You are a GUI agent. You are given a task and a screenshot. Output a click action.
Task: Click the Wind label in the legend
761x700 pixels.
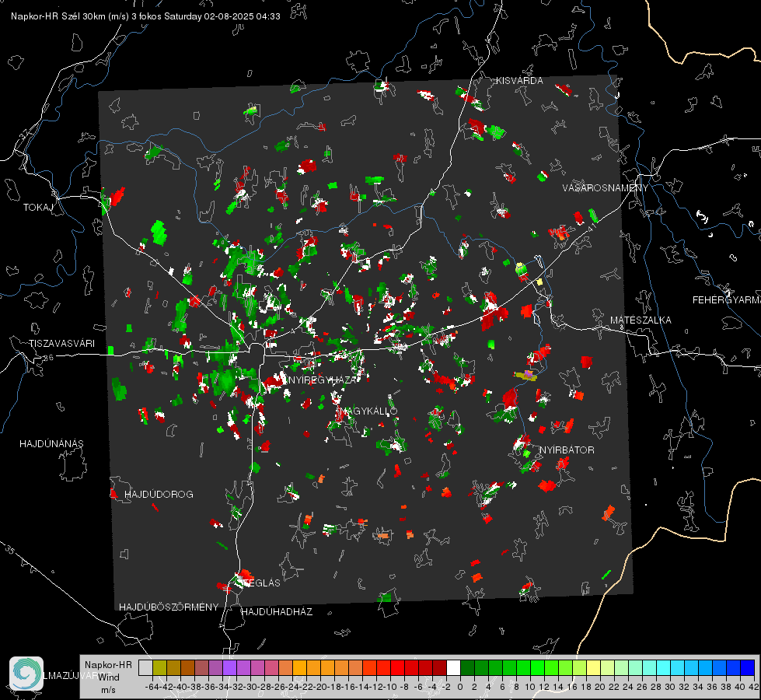tap(109, 677)
